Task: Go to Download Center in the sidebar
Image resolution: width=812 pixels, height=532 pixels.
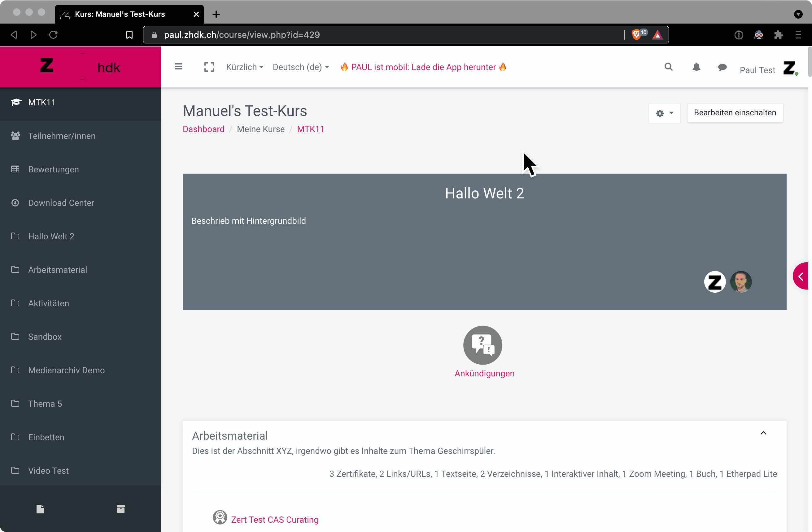Action: point(61,203)
